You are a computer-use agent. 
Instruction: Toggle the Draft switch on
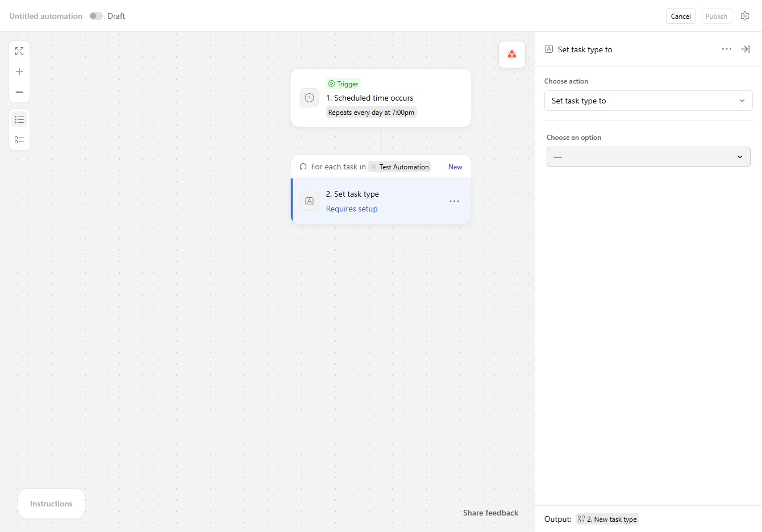[x=96, y=16]
